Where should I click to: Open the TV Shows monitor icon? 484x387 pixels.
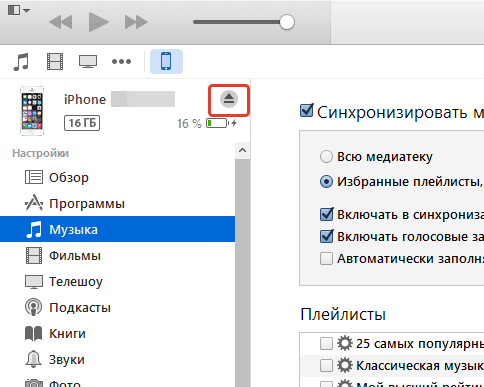pyautogui.click(x=88, y=62)
